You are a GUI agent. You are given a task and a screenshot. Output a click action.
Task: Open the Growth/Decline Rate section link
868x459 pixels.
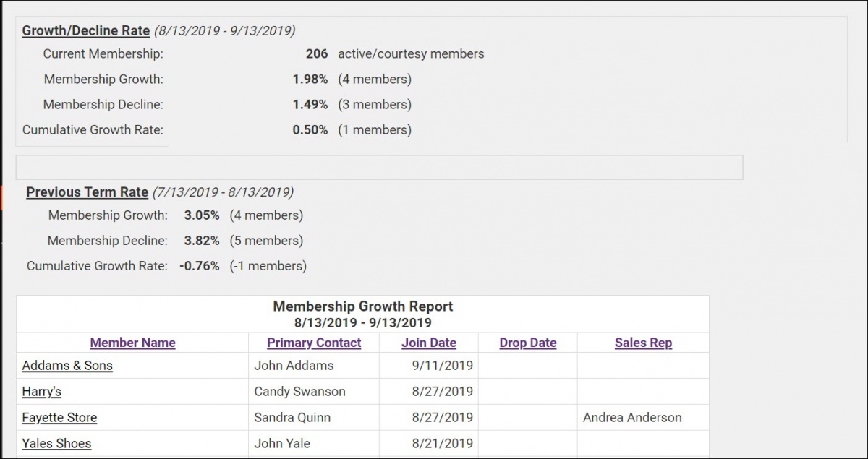85,30
